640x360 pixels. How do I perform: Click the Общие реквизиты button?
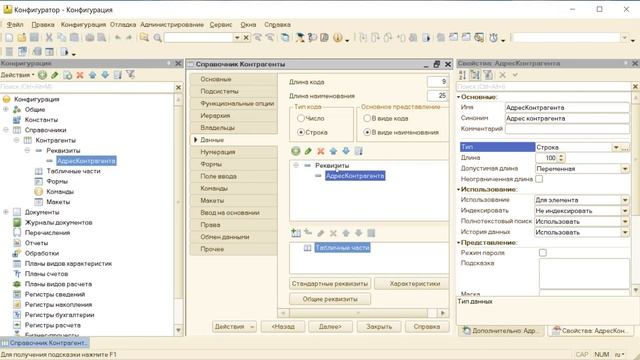[x=330, y=299]
